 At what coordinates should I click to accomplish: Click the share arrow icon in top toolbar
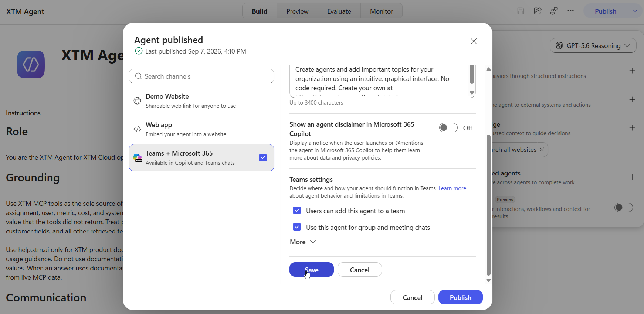(538, 11)
